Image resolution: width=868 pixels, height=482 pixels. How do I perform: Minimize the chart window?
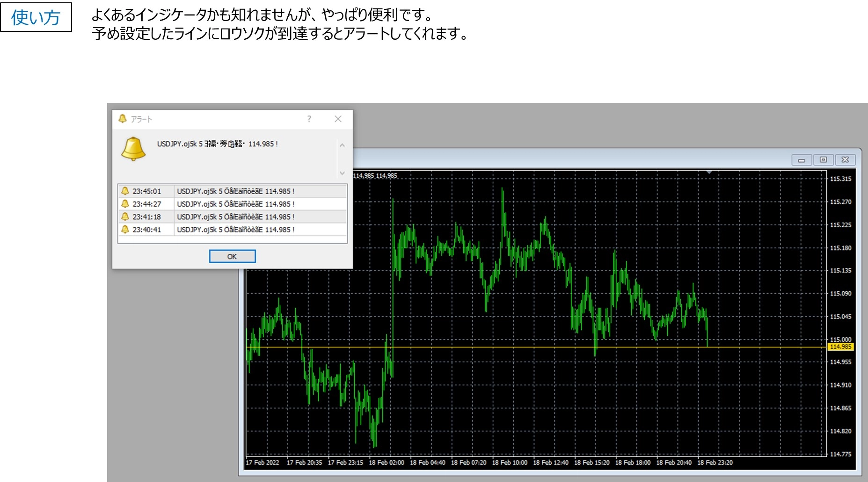(x=802, y=160)
